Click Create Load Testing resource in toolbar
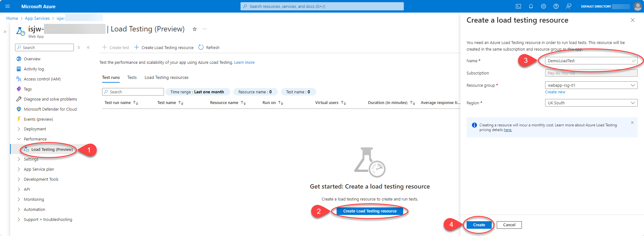644x236 pixels. (x=164, y=47)
